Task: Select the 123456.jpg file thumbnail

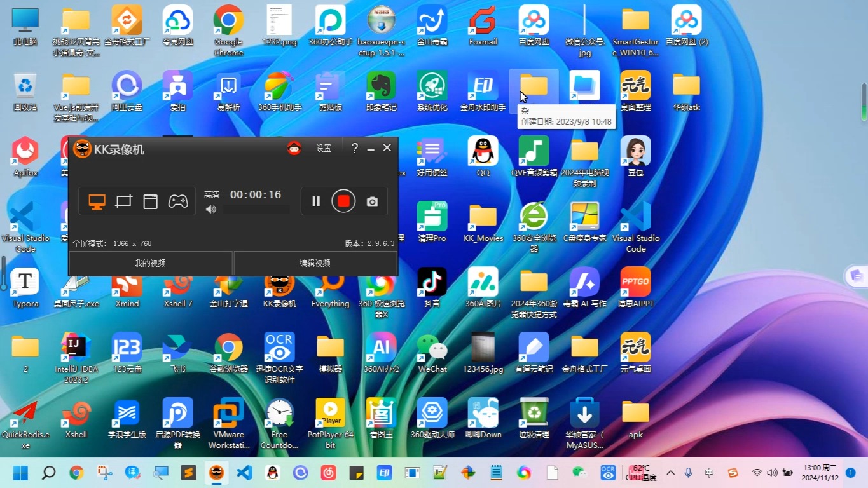Action: click(x=483, y=353)
